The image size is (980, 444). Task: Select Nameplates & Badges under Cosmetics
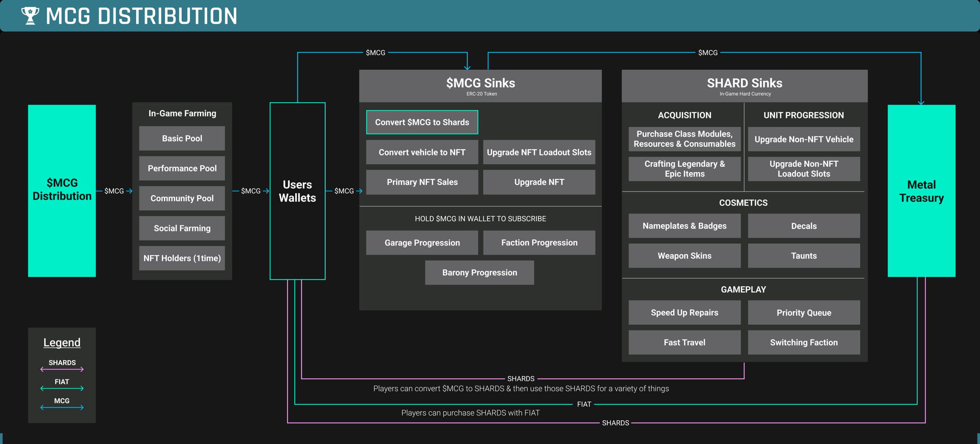click(x=684, y=226)
